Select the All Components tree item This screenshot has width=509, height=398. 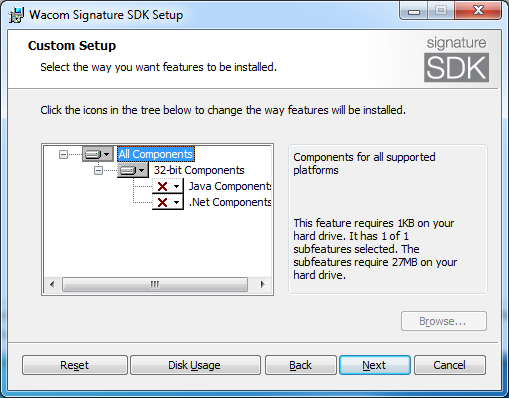coord(156,154)
